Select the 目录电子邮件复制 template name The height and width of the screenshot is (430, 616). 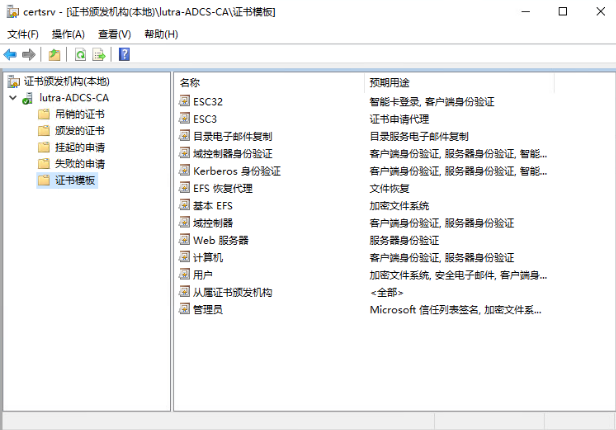[233, 136]
